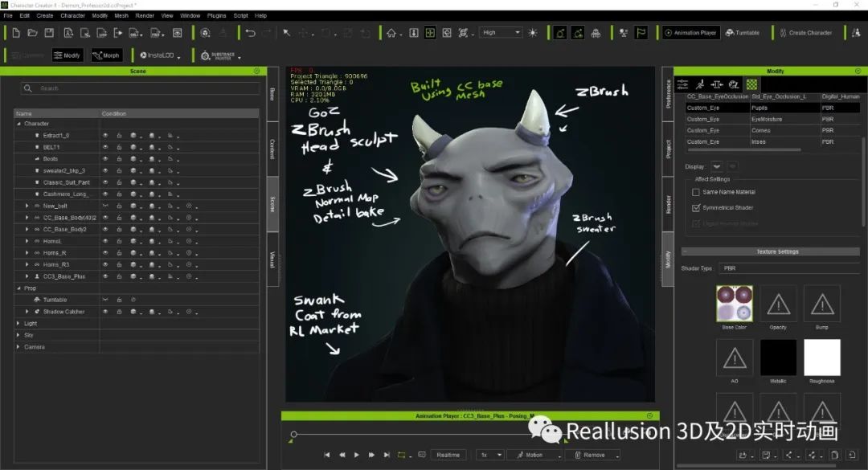Click the Motion button in Animation Player
The height and width of the screenshot is (470, 868).
535,455
